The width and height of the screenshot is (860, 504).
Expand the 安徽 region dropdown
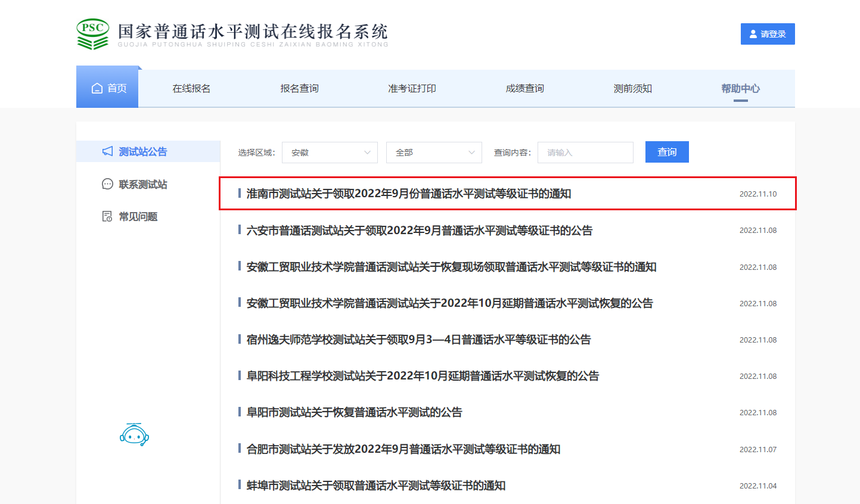[330, 153]
